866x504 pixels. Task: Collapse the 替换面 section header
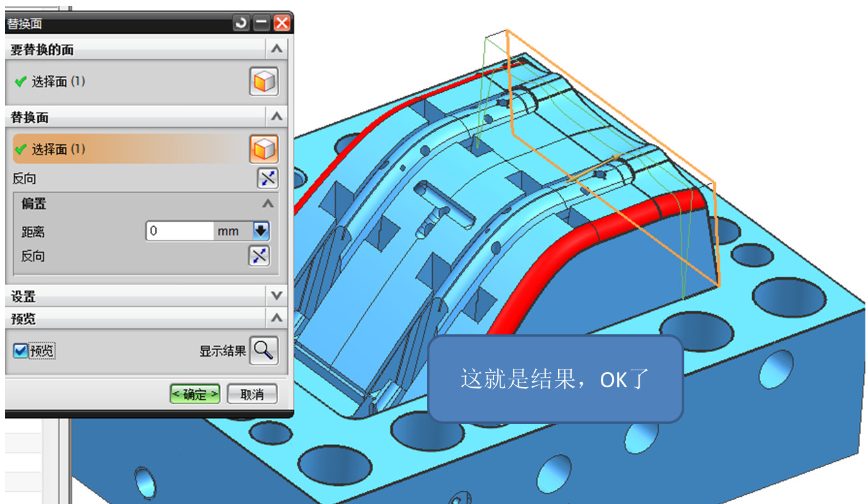276,117
